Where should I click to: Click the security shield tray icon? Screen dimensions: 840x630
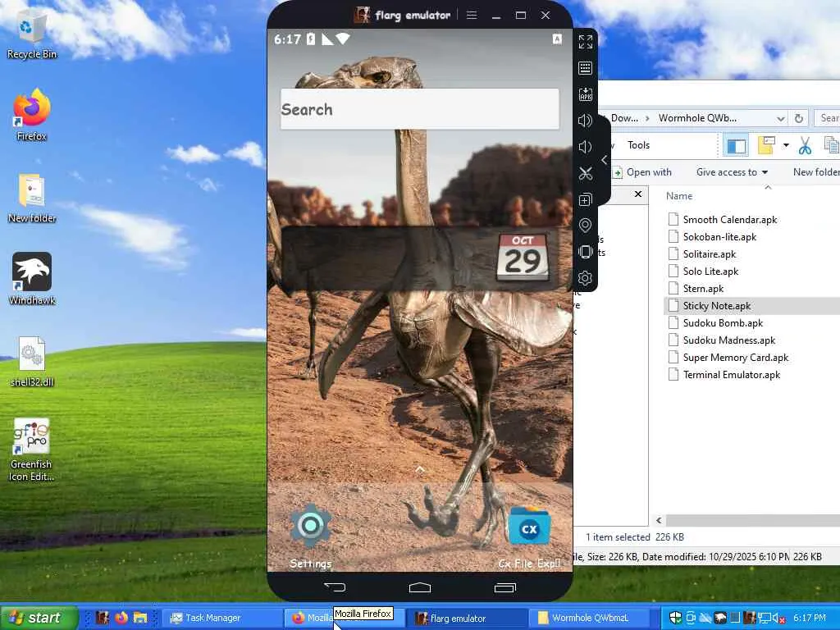tap(675, 618)
